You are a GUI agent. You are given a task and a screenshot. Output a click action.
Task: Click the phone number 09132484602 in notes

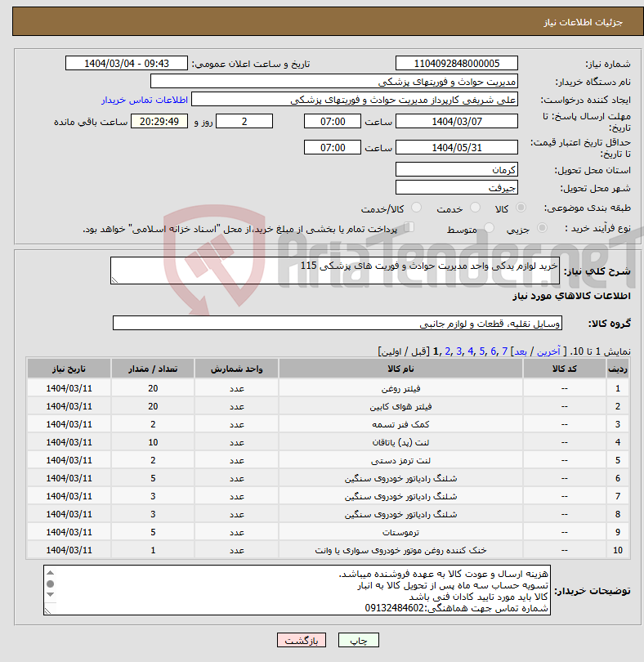tap(394, 608)
